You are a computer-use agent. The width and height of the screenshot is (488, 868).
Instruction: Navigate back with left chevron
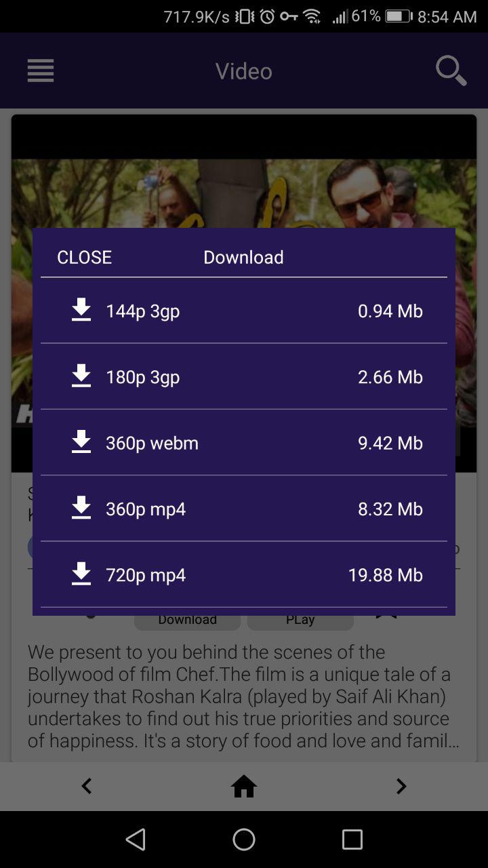86,786
